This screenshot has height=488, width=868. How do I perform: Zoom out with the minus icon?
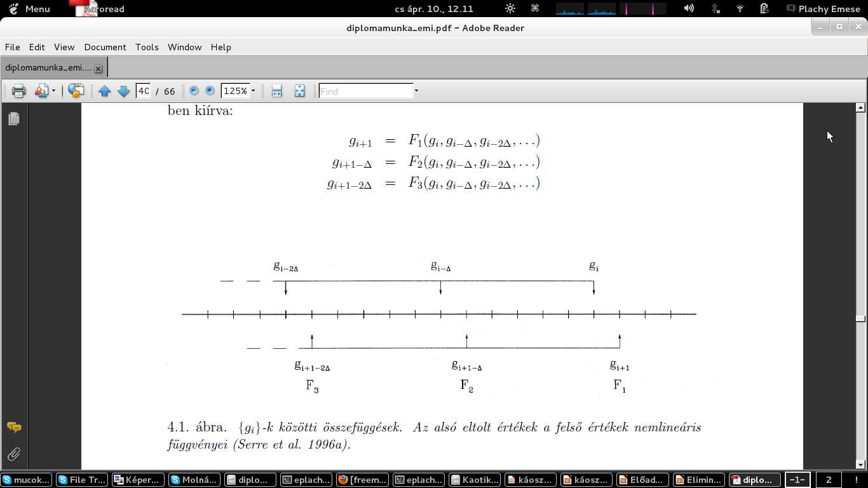[x=194, y=91]
